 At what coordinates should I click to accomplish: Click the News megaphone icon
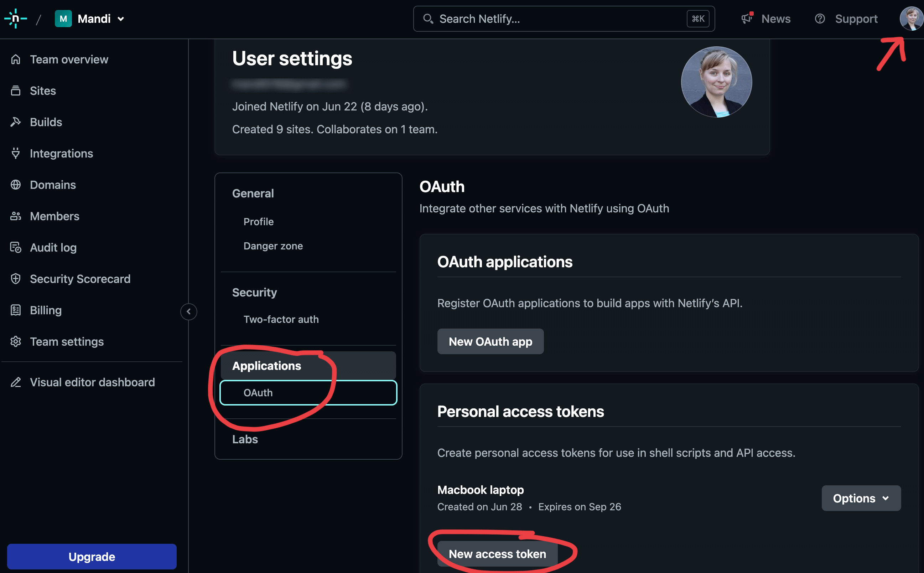746,19
